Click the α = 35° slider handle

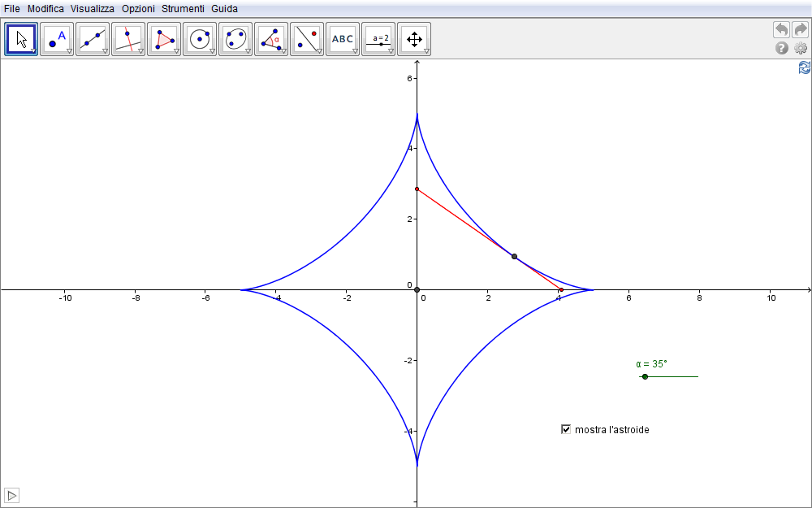tap(645, 376)
